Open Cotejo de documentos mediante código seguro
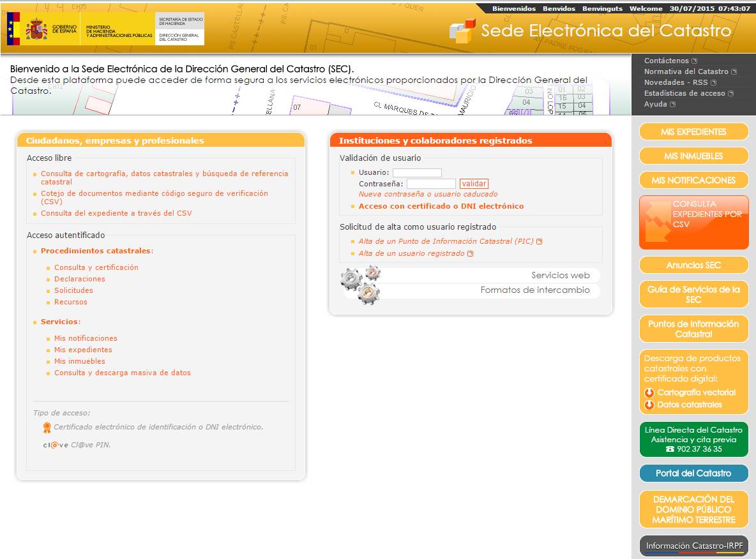The height and width of the screenshot is (559, 756). click(x=155, y=198)
